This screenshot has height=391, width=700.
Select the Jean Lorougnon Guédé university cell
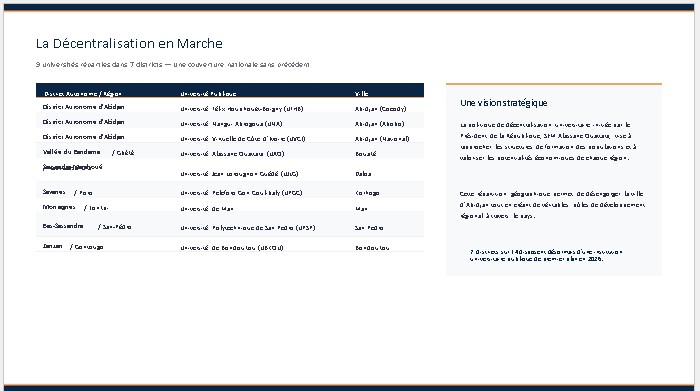[239, 174]
